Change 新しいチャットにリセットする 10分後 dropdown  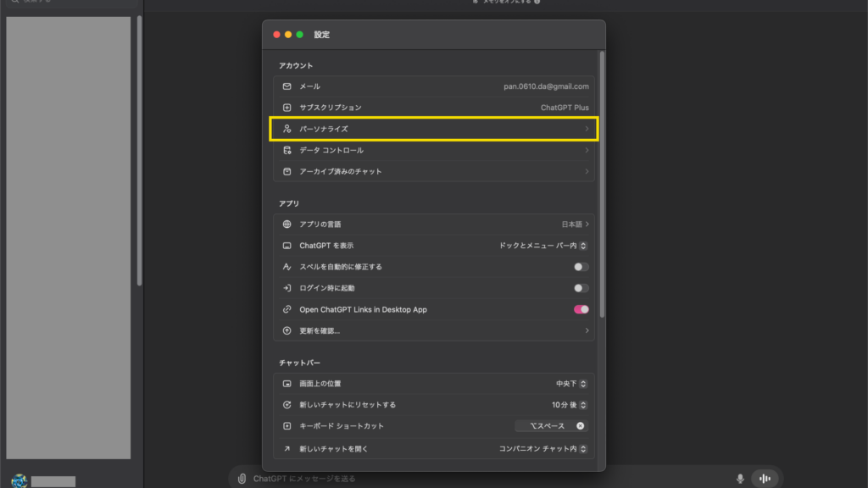click(x=570, y=405)
